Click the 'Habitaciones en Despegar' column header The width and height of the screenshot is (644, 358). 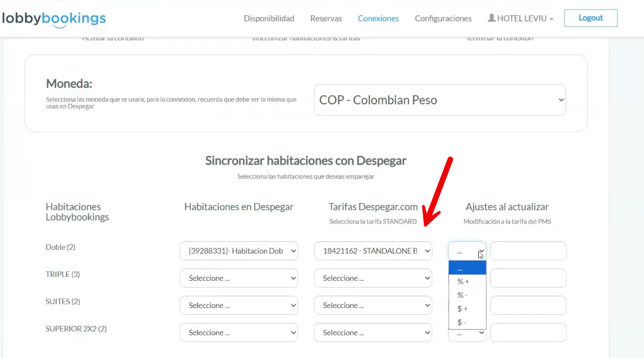239,207
